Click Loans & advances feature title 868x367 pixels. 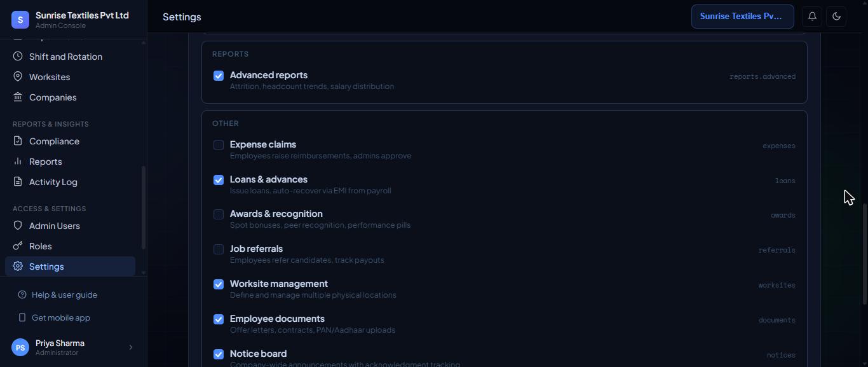pyautogui.click(x=269, y=179)
